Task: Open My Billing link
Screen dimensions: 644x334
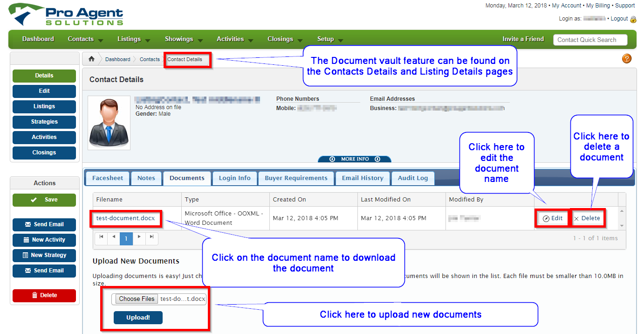Action: point(598,6)
